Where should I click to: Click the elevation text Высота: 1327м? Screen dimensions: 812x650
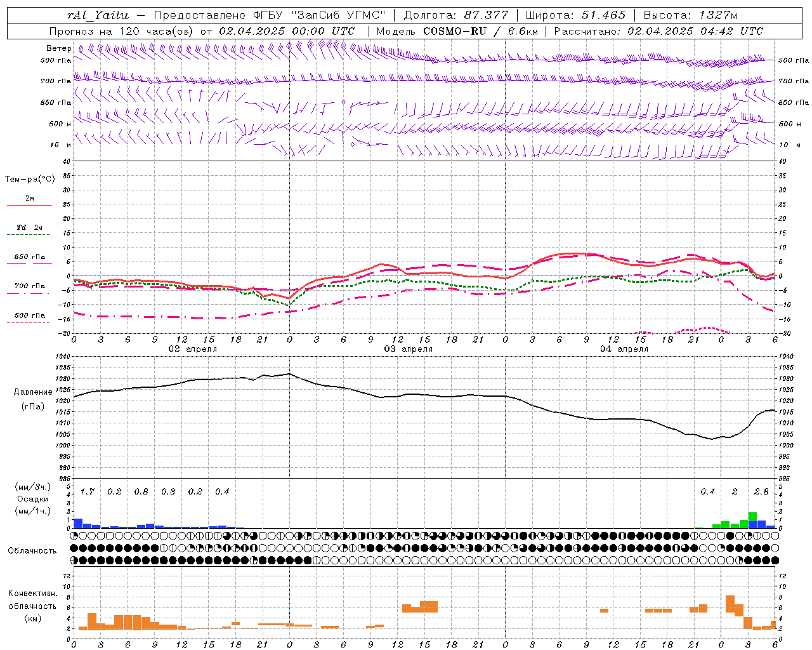click(x=690, y=15)
